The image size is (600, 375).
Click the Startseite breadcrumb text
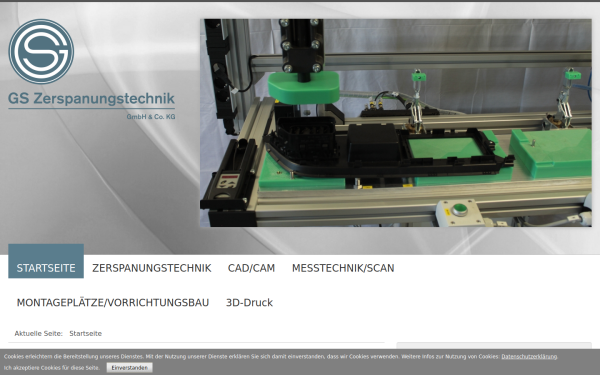click(86, 333)
